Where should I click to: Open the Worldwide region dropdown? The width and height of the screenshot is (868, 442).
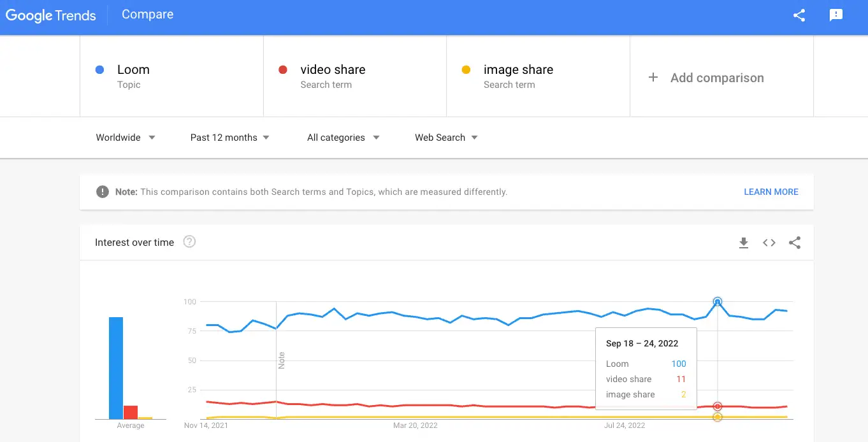tap(126, 138)
